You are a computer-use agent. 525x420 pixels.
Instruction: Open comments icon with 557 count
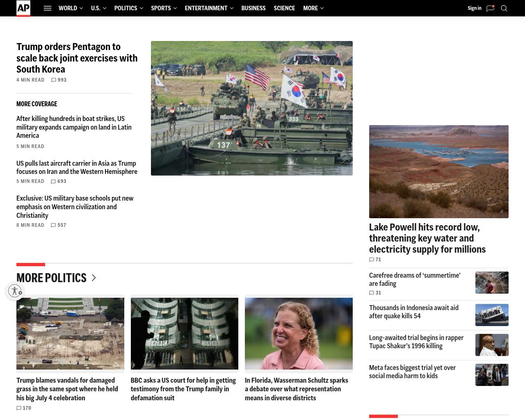point(53,225)
